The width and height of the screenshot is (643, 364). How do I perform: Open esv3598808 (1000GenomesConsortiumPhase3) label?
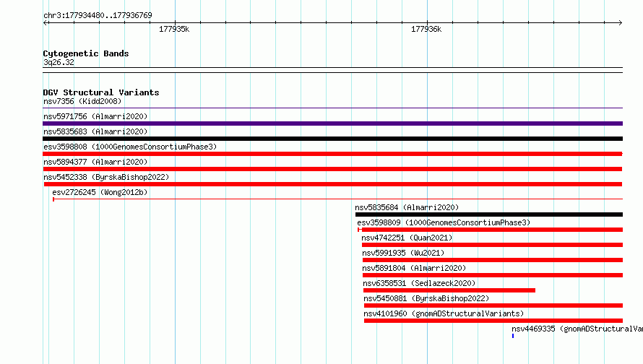(130, 147)
